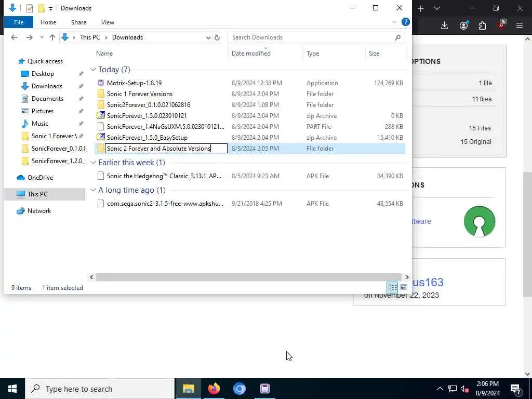This screenshot has width=532, height=399.
Task: Click the muted volume tray icon
Action: [x=464, y=389]
